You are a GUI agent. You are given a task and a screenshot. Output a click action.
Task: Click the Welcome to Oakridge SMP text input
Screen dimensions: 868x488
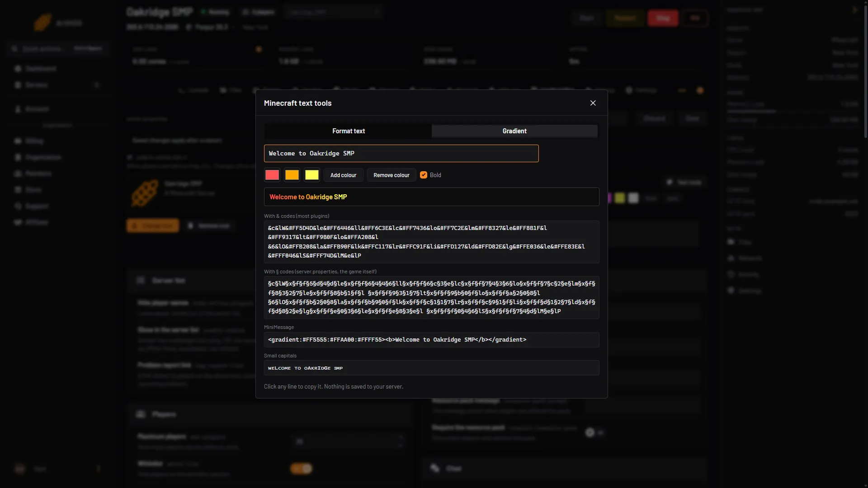[x=401, y=154]
